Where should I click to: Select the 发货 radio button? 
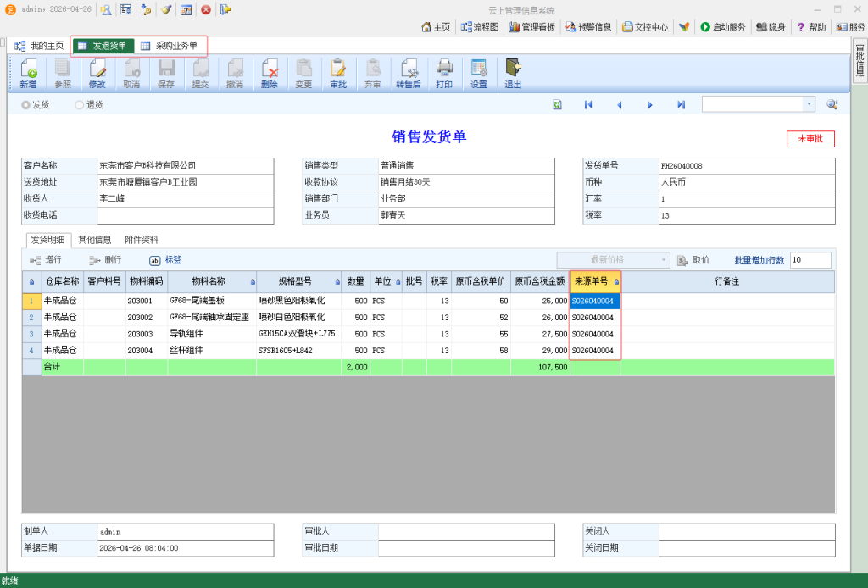pyautogui.click(x=26, y=105)
